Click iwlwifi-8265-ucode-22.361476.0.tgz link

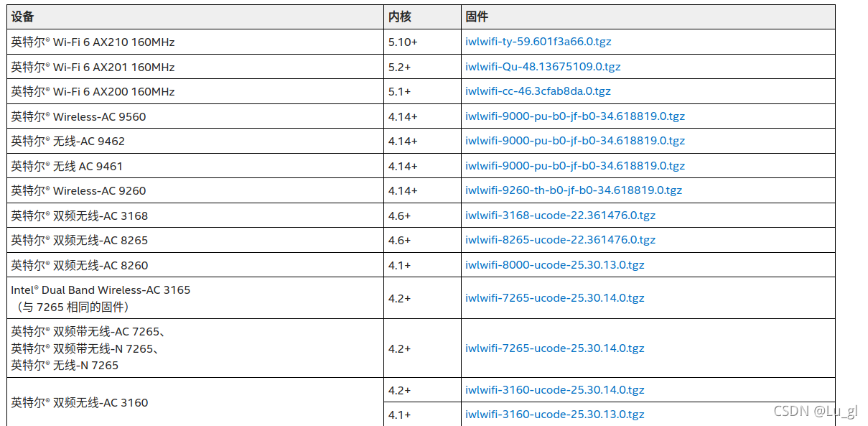pyautogui.click(x=560, y=240)
